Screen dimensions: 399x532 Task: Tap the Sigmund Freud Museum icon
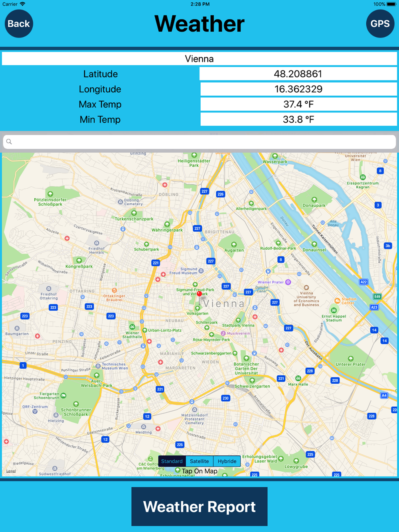point(201,271)
